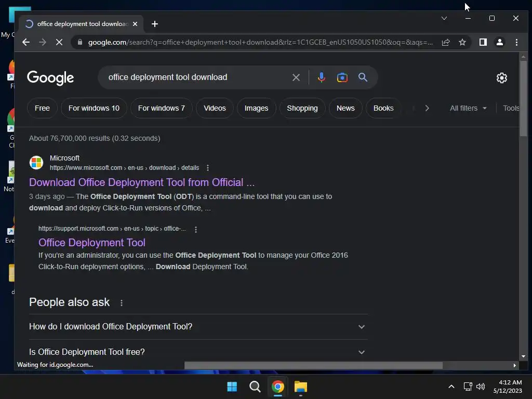Screen dimensions: 532x399
Task: Click the horizontal scrollbar thumb
Action: pyautogui.click(x=313, y=365)
